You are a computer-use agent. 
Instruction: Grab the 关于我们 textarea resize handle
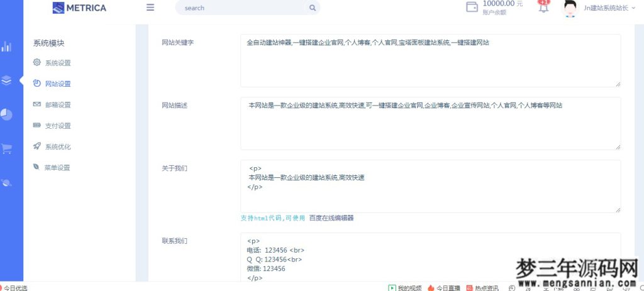[x=618, y=209]
